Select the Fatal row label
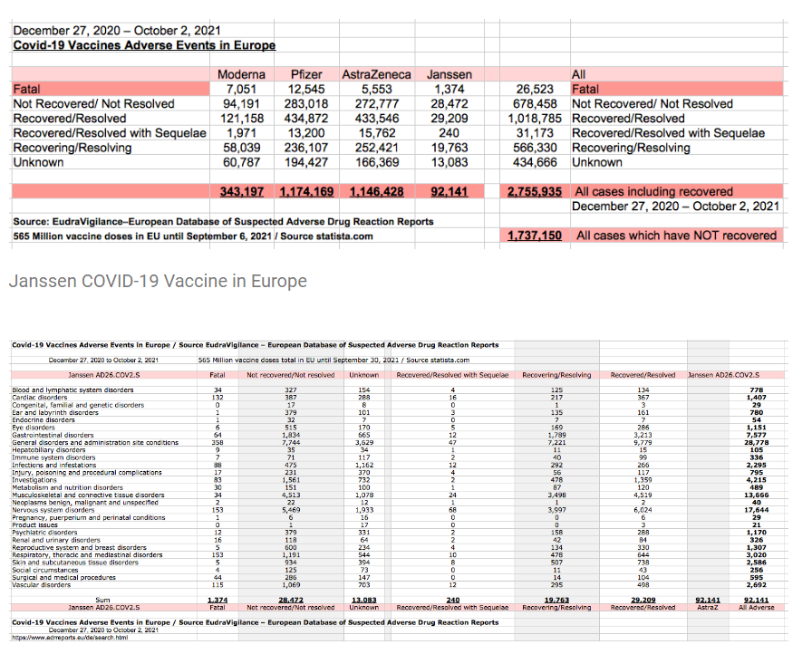The image size is (812, 654). coord(24,89)
